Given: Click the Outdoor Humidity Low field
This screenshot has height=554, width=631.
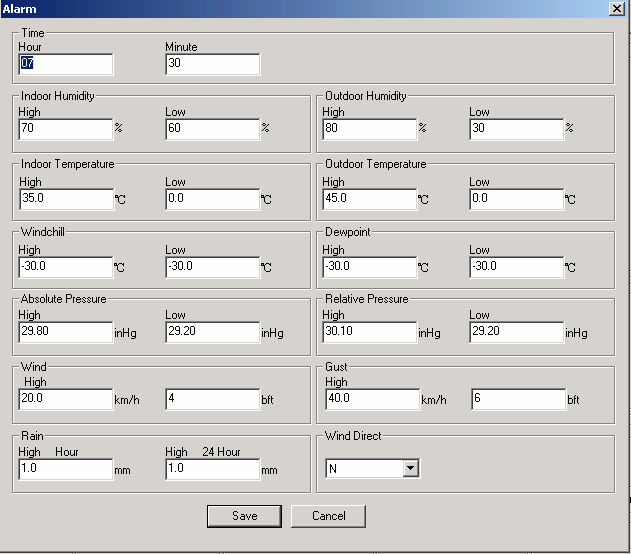Looking at the screenshot, I should point(517,129).
